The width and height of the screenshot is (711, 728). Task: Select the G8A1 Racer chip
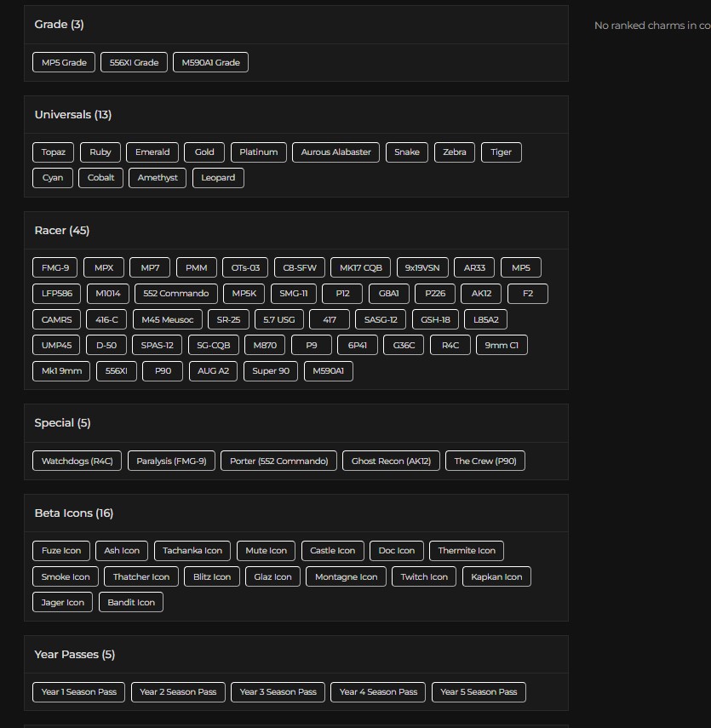[x=388, y=294]
